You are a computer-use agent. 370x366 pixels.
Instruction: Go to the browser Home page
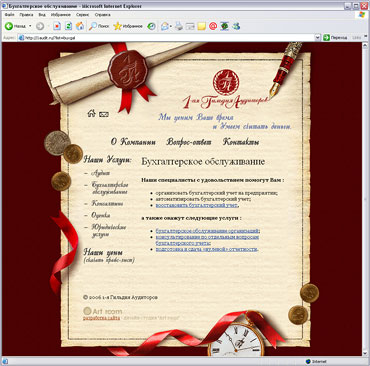click(80, 26)
